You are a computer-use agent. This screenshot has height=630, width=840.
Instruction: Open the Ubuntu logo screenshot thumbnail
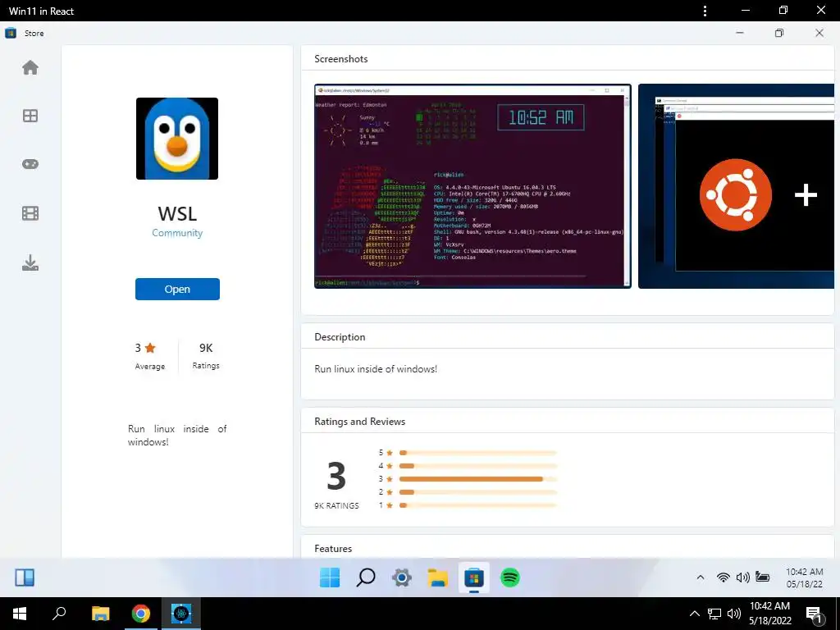(736, 186)
